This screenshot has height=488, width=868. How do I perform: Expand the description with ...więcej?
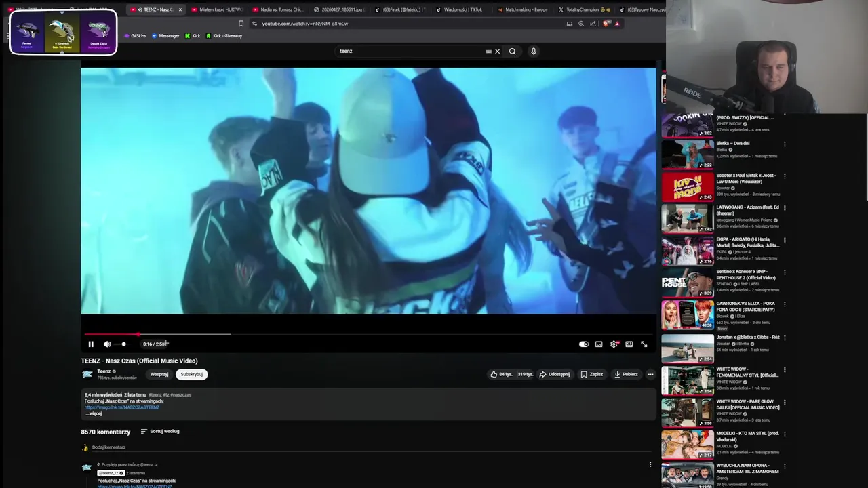(x=94, y=413)
